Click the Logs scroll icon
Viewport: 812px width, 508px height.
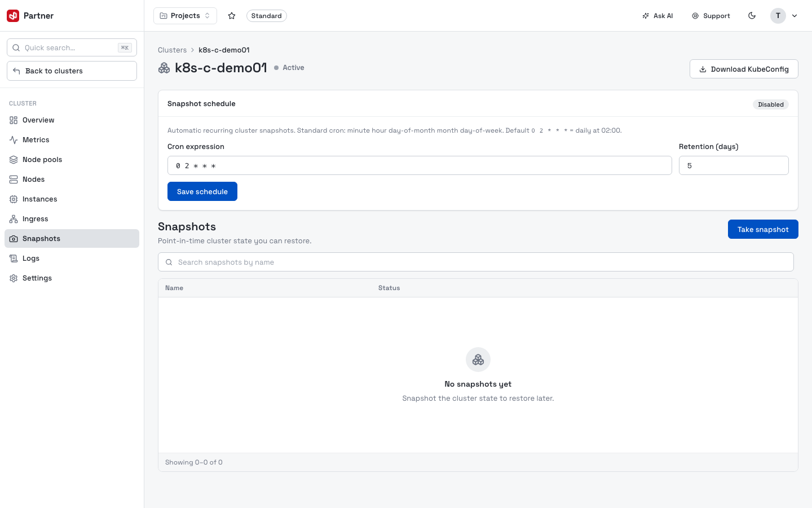pyautogui.click(x=14, y=259)
